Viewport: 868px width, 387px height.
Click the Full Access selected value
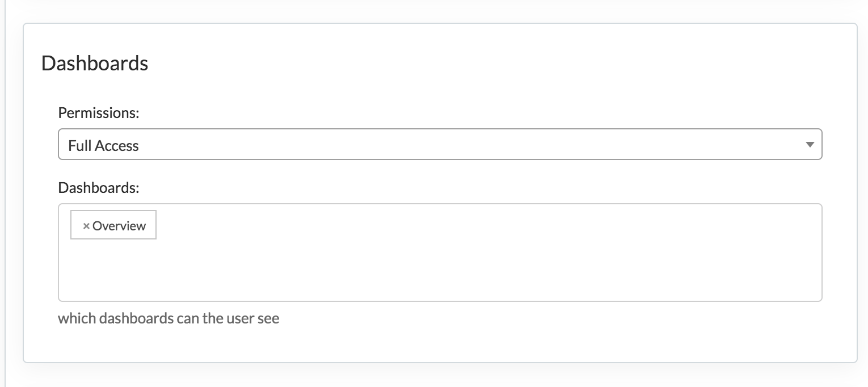tap(103, 146)
